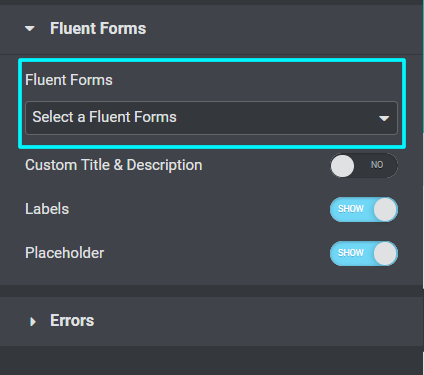Viewport: 424px width, 375px height.
Task: Open the Select a Fluent Forms dropdown
Action: [211, 118]
